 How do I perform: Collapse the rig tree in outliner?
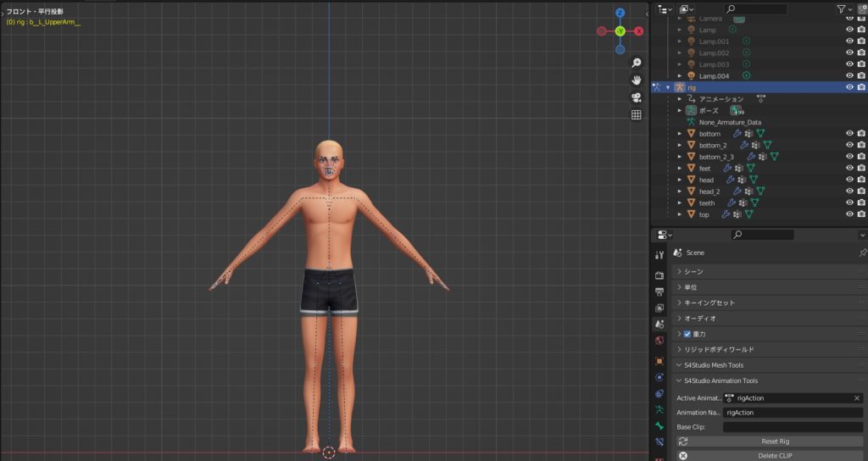(x=669, y=87)
